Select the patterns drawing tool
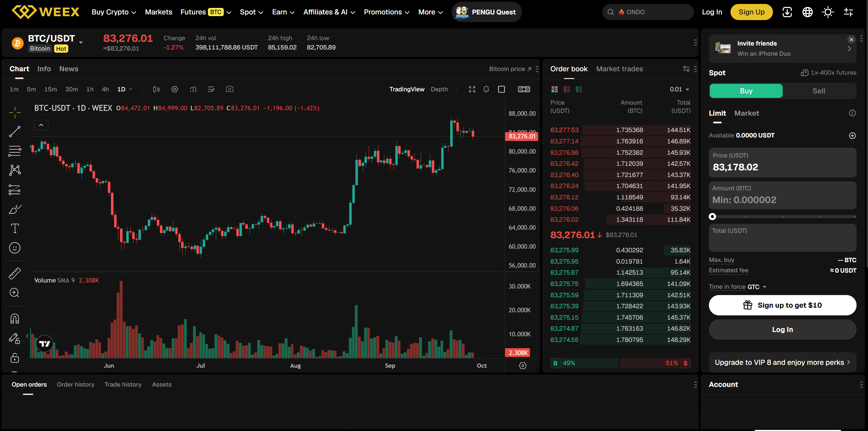Viewport: 868px width, 431px height. click(15, 170)
